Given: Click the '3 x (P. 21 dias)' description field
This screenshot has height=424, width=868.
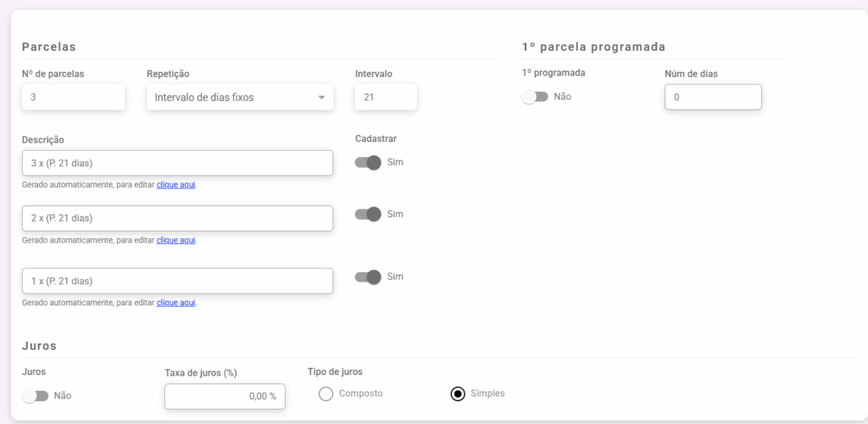Looking at the screenshot, I should (177, 163).
